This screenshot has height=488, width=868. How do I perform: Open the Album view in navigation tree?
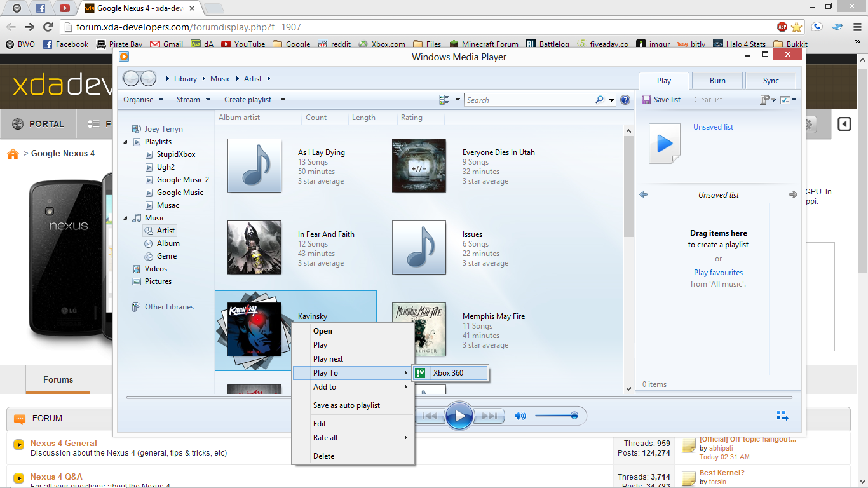[168, 243]
